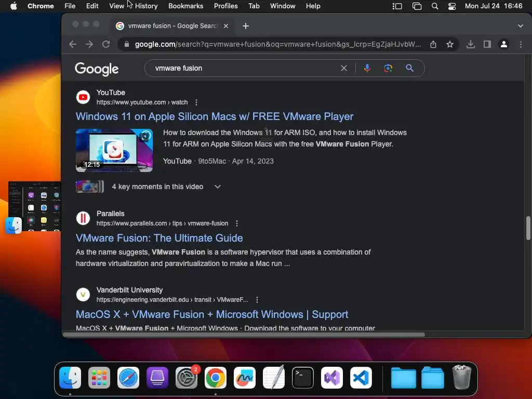Screen dimensions: 532x399
Task: Open Trash from the Dock
Action: tap(462, 377)
